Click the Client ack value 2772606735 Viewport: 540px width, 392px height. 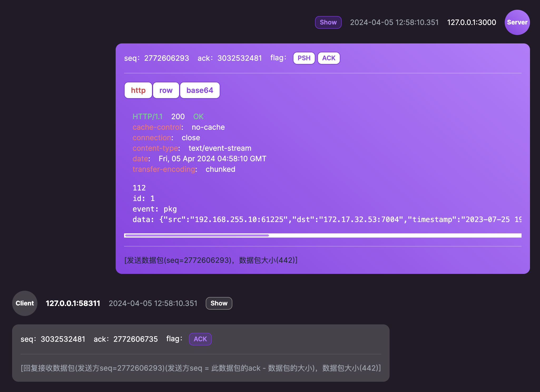[136, 339]
